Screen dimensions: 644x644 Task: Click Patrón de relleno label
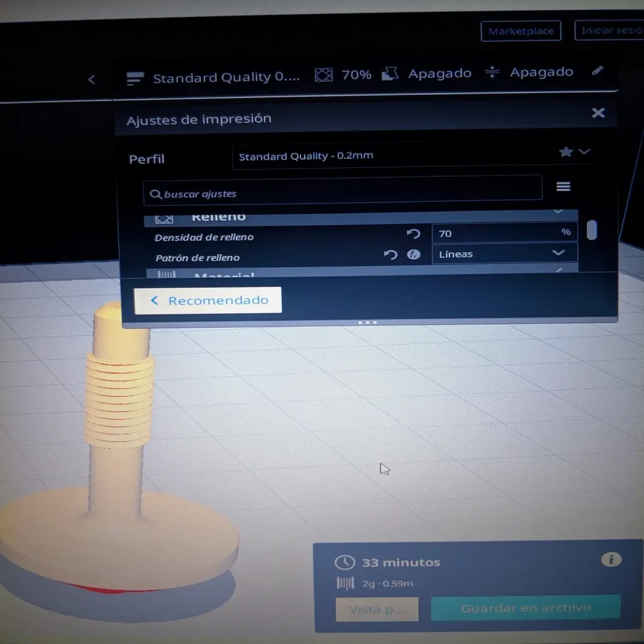[197, 257]
